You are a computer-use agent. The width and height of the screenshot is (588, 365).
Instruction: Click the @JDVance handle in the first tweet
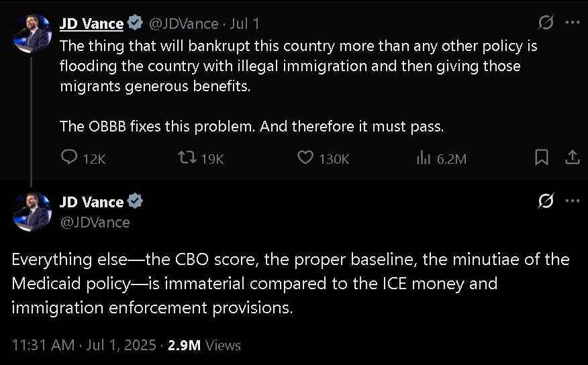click(x=183, y=23)
